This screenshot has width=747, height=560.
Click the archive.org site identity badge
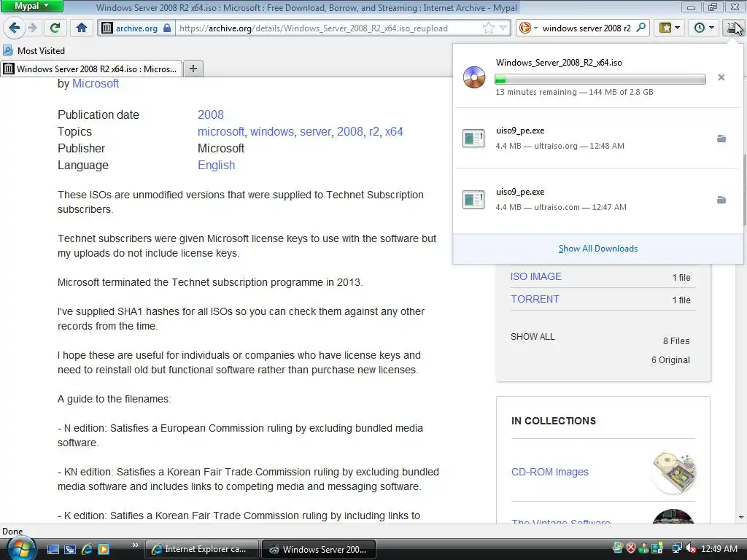point(136,28)
